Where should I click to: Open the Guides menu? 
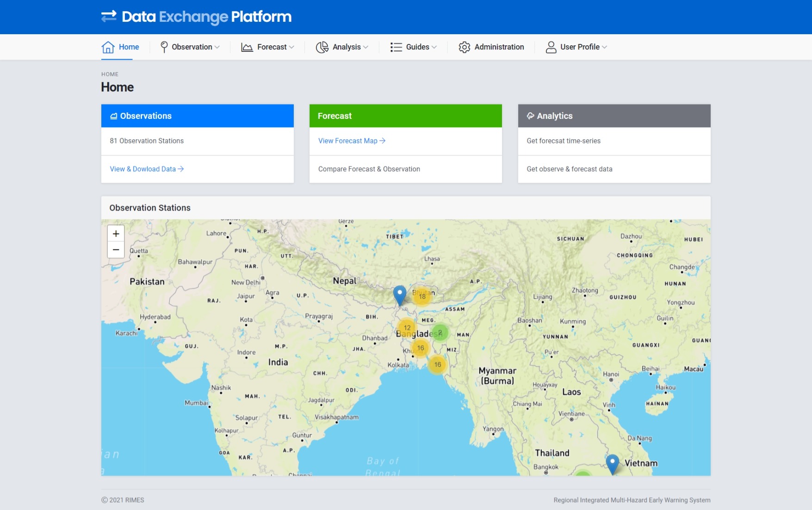[414, 47]
